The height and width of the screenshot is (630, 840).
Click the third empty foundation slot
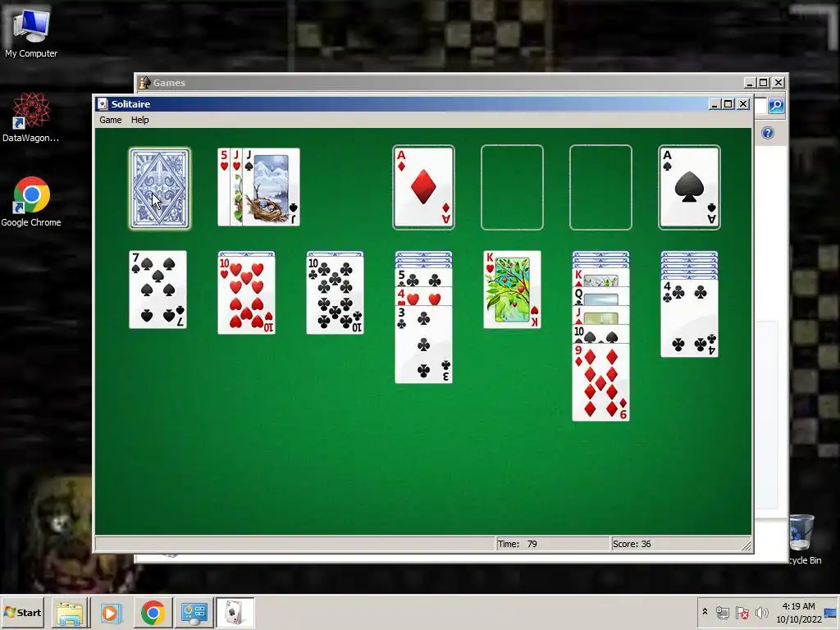point(600,187)
